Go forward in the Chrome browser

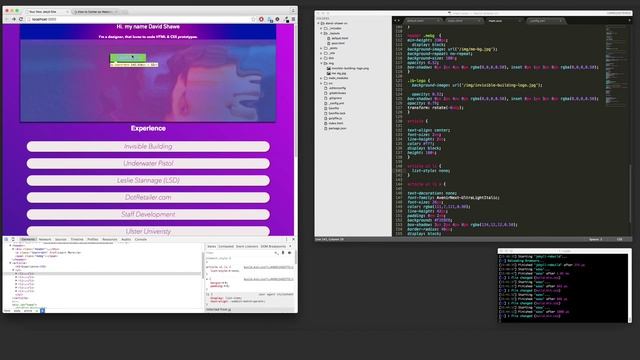click(14, 19)
